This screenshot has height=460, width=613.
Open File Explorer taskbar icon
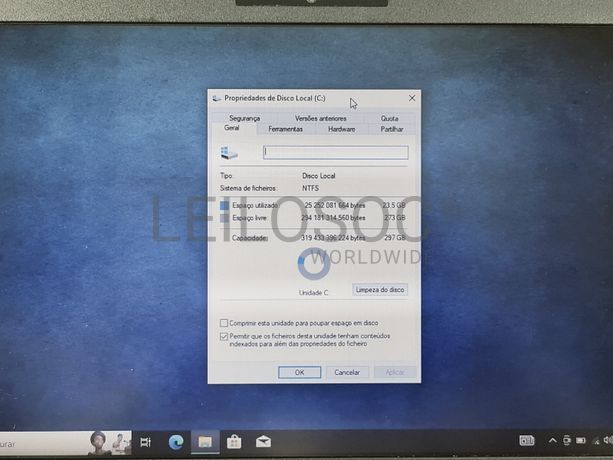tap(204, 441)
